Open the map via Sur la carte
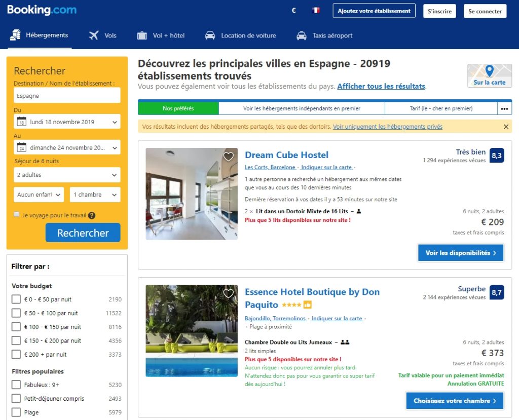The image size is (519, 420). coord(489,75)
